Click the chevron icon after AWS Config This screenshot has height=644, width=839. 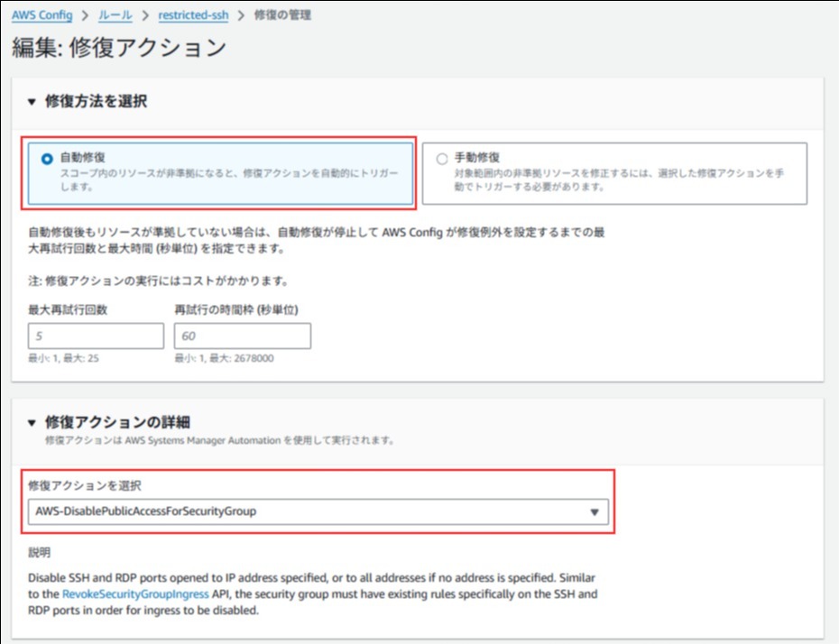click(86, 16)
